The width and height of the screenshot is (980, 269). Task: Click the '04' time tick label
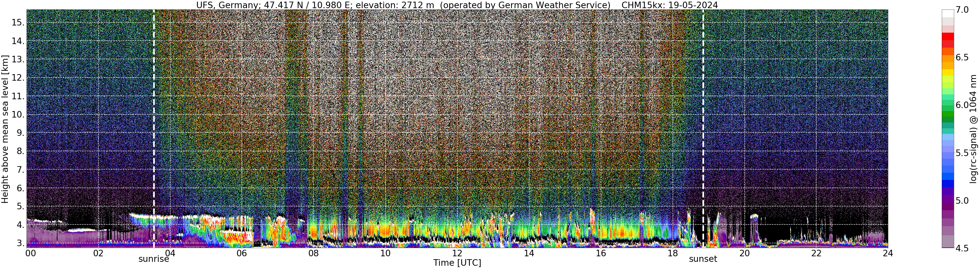[170, 253]
